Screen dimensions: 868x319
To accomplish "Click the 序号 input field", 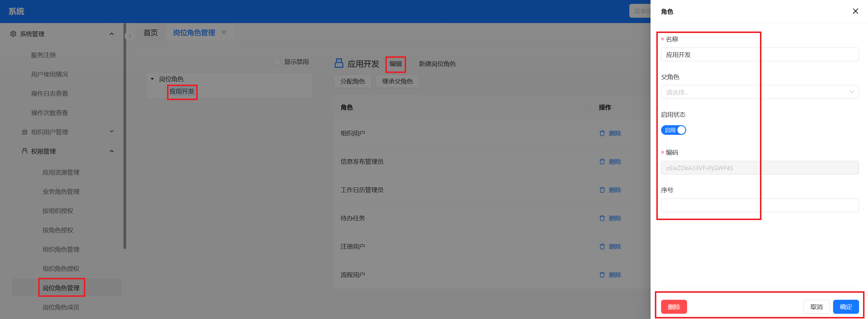I will point(759,205).
